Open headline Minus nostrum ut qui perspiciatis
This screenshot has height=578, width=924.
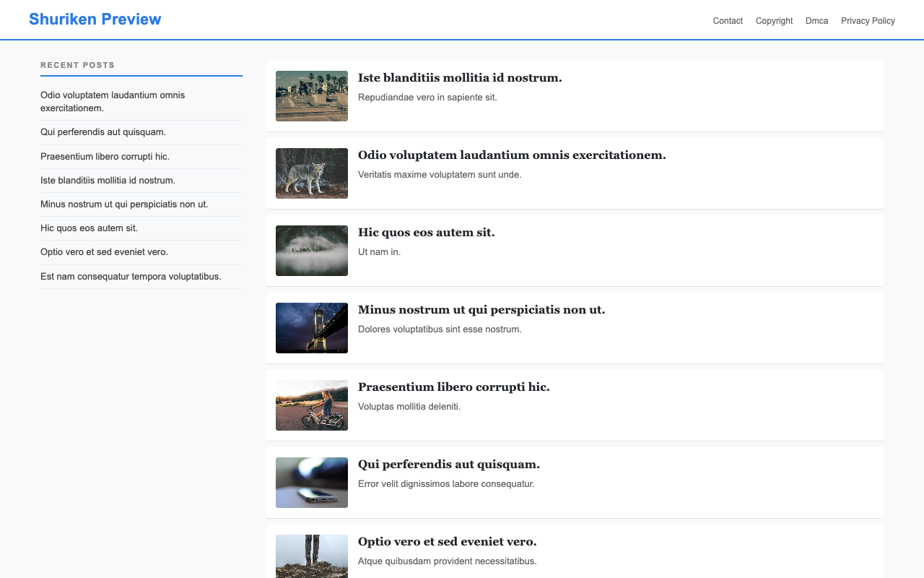[481, 310]
